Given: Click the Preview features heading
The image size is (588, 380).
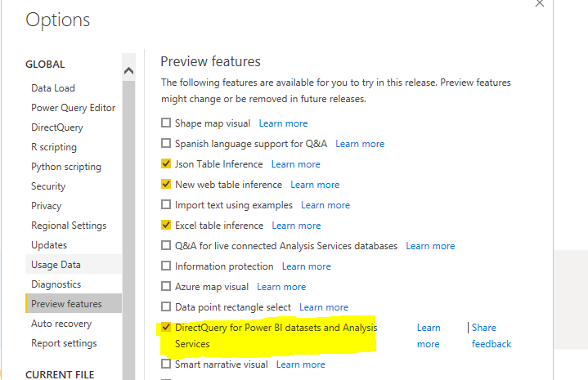Looking at the screenshot, I should click(210, 61).
